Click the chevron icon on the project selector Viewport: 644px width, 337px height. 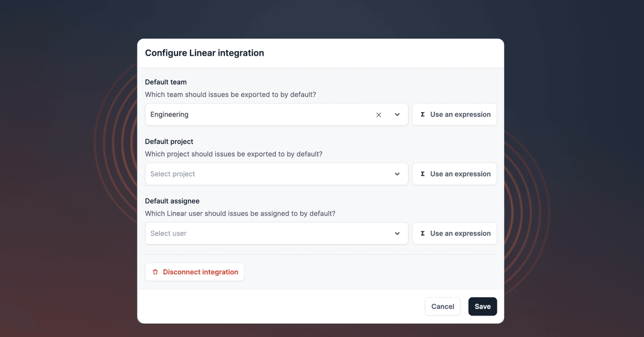[397, 174]
